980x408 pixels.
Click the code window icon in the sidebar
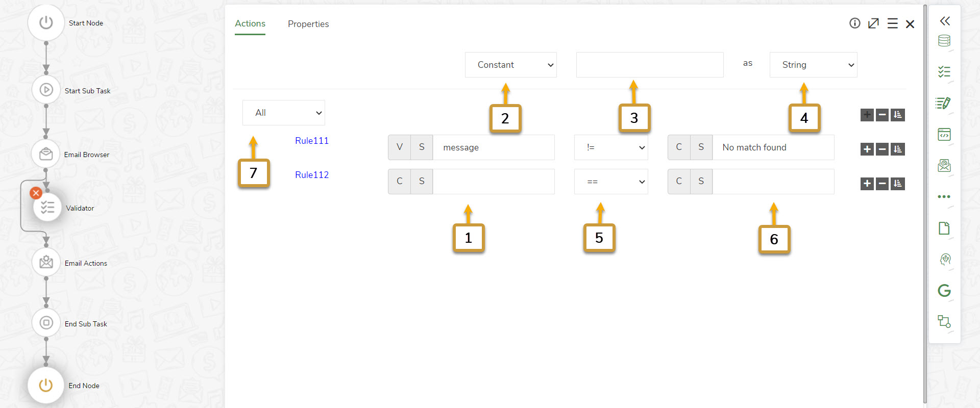coord(944,134)
